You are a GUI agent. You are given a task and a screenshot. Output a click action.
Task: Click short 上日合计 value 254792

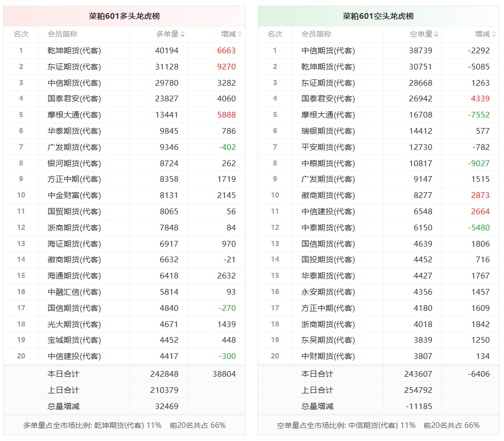[418, 390]
